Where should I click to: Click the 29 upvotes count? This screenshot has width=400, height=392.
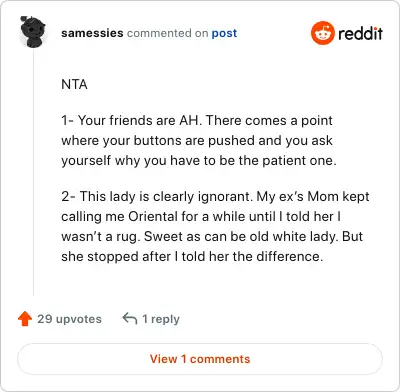coord(69,319)
